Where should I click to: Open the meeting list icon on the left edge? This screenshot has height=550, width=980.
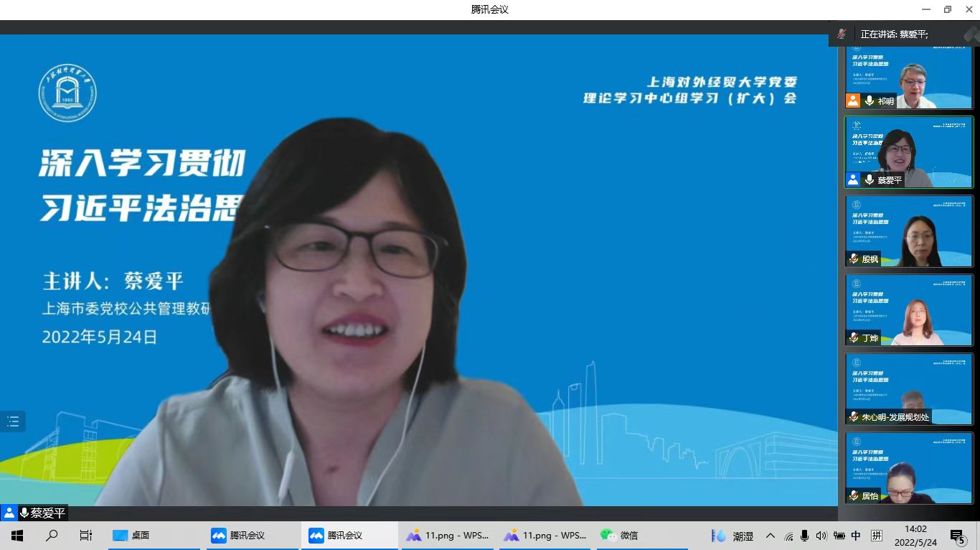point(13,421)
